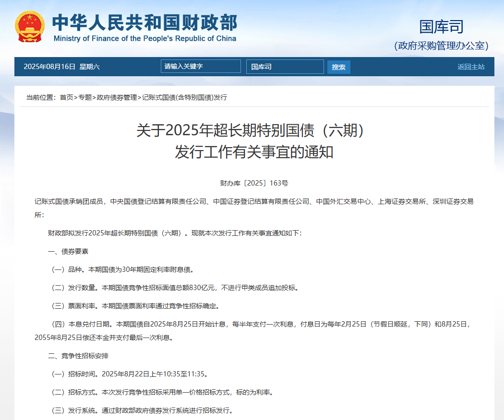The image size is (504, 420).
Task: Open 记账式国债(含特别国债)发行 breadcrumb link
Action: click(x=184, y=97)
